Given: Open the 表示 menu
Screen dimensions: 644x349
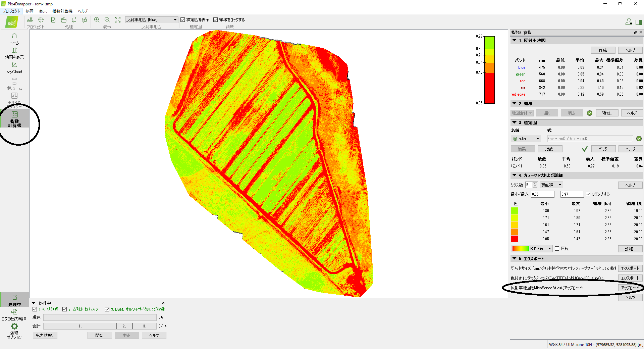Looking at the screenshot, I should point(43,11).
